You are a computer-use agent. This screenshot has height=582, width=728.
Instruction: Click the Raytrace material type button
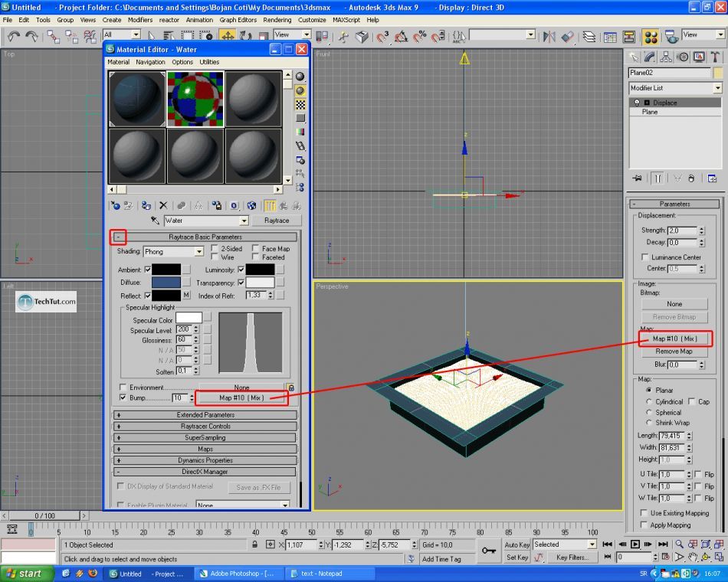[277, 221]
